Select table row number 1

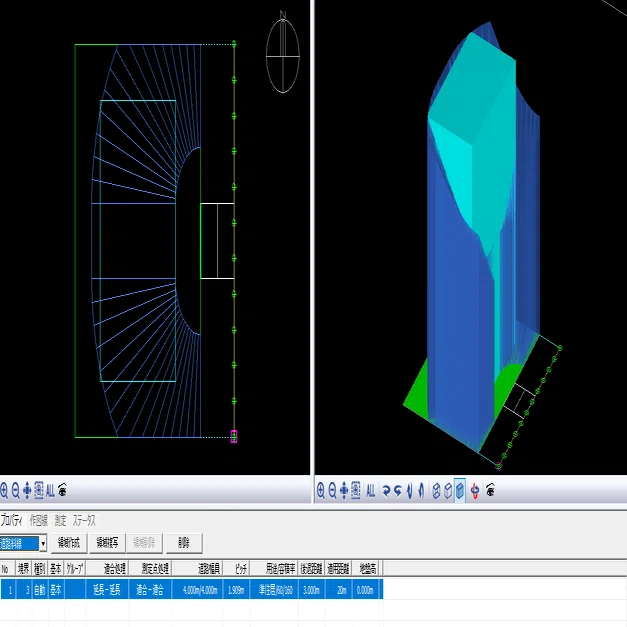tap(192, 589)
